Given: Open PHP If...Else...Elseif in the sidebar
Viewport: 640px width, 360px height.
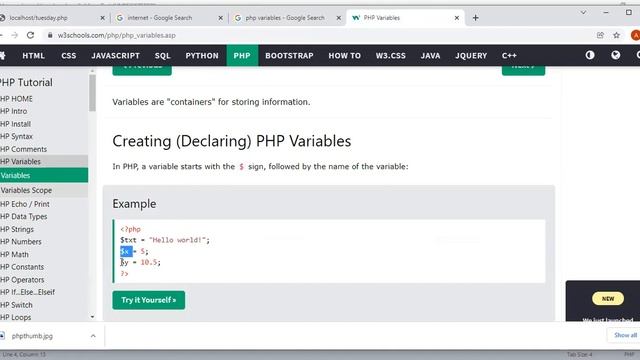Looking at the screenshot, I should pyautogui.click(x=44, y=292).
